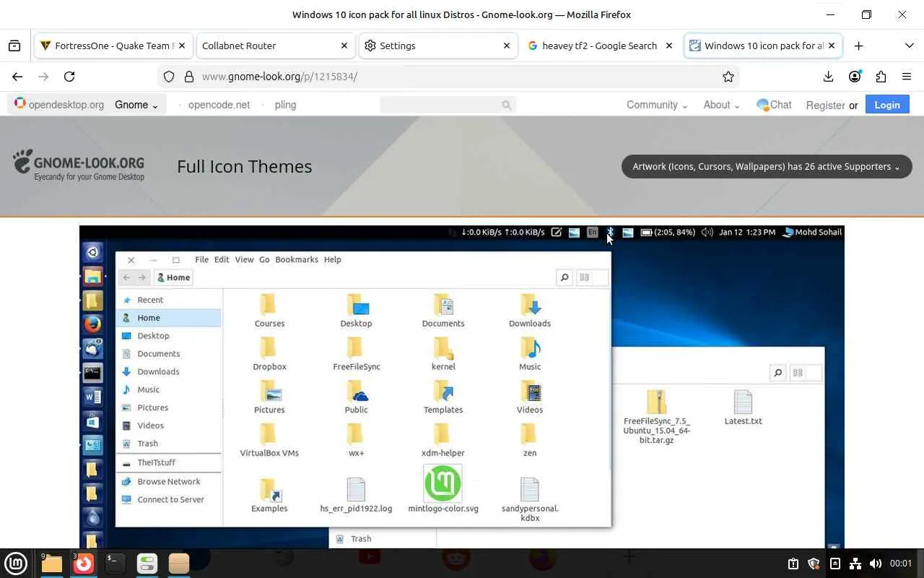The width and height of the screenshot is (924, 578).
Task: Open the Windows 10 icon pack preview screenshot
Action: pyautogui.click(x=462, y=387)
